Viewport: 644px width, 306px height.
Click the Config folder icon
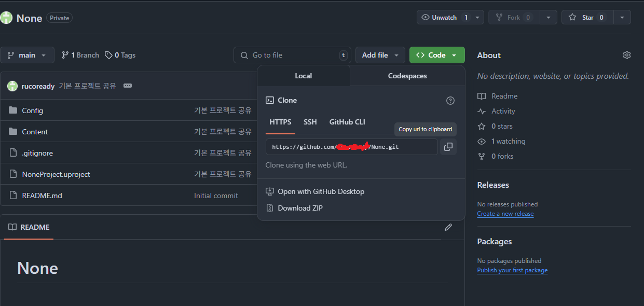click(13, 110)
